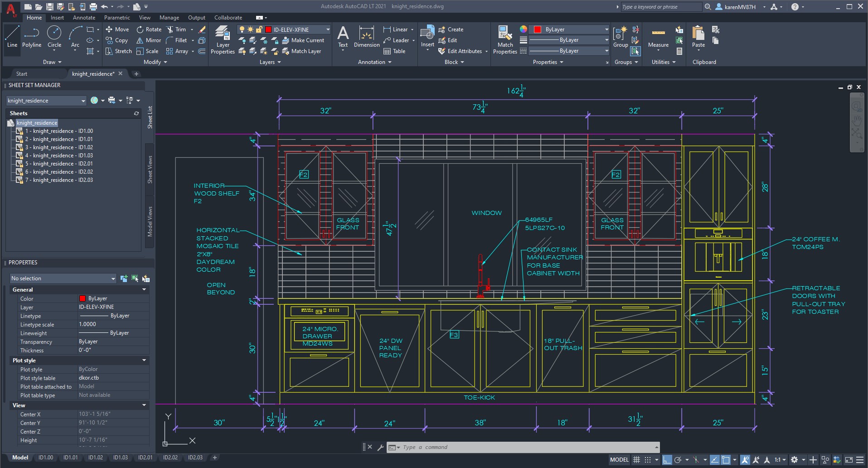Click the Table annotation tool

tap(394, 51)
